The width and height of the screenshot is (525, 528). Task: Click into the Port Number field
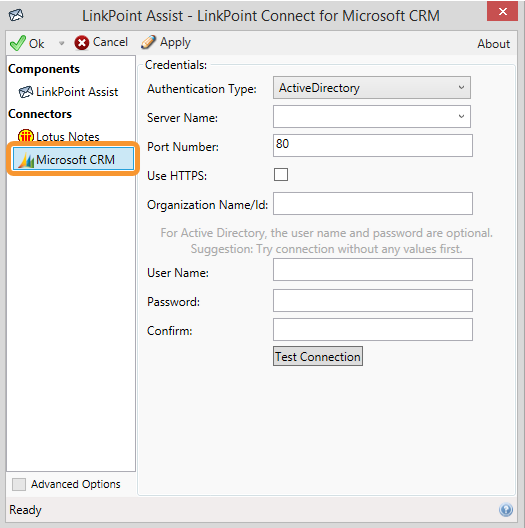pyautogui.click(x=373, y=145)
